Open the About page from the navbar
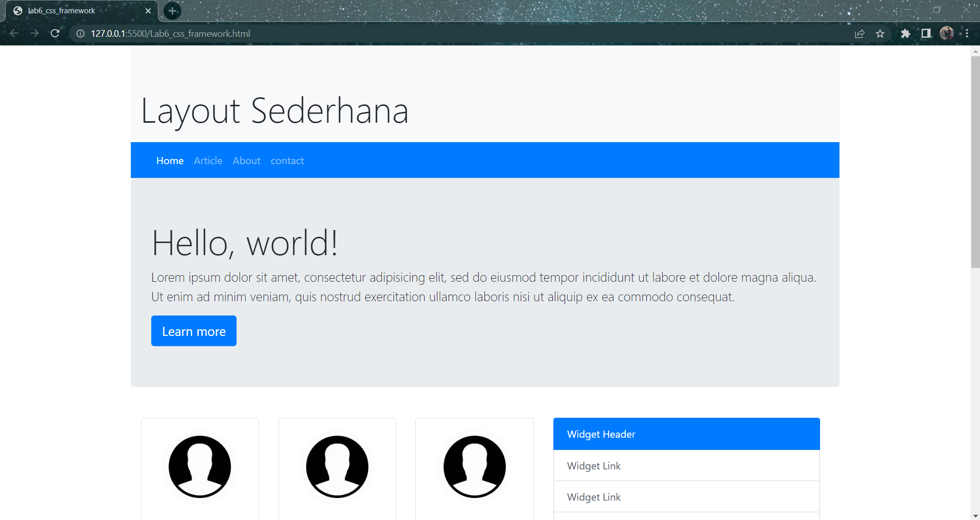The width and height of the screenshot is (980, 520). tap(246, 160)
